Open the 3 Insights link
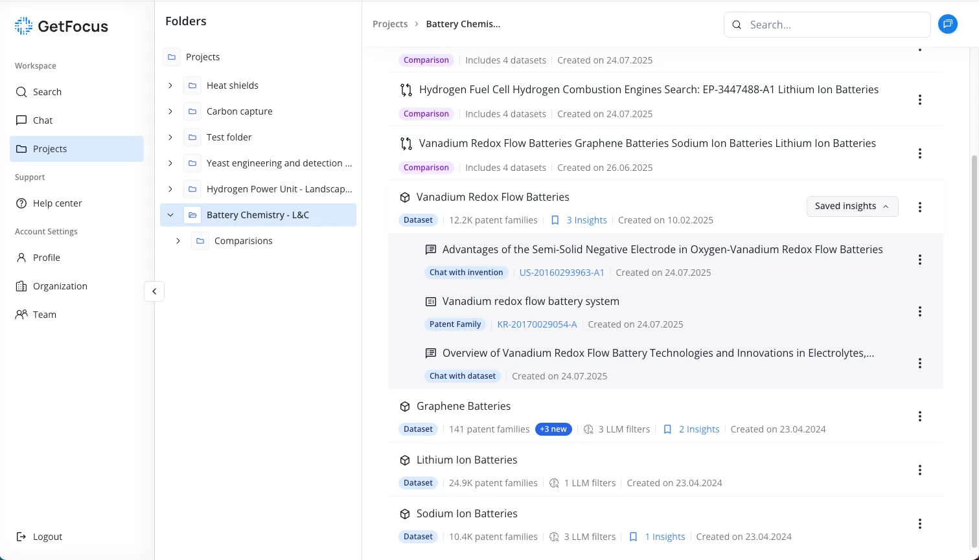979x560 pixels. [586, 220]
